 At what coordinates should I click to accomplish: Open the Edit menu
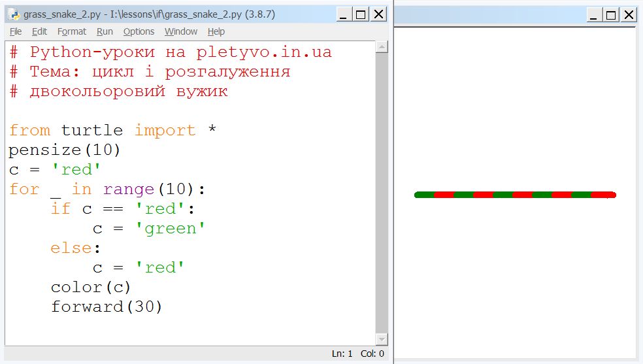[x=39, y=31]
